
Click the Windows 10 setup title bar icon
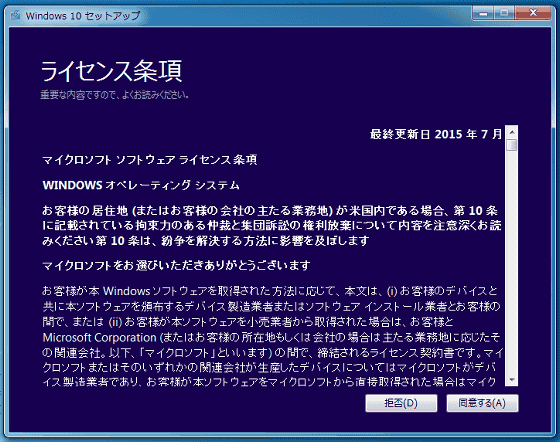tap(15, 15)
